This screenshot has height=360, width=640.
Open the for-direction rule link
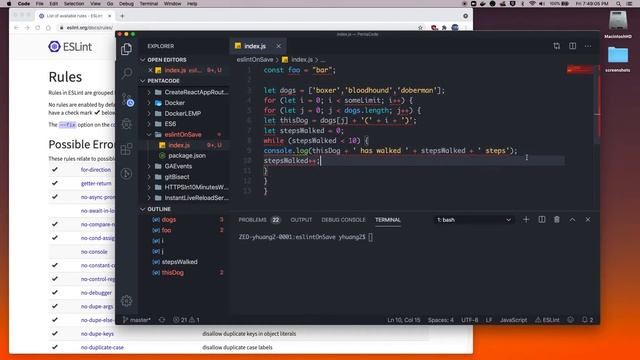(x=96, y=170)
